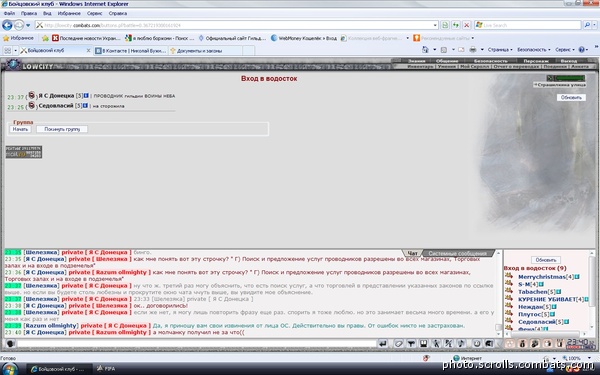Go to Страшилкина улица location link
This screenshot has width=600, height=375.
[x=560, y=85]
